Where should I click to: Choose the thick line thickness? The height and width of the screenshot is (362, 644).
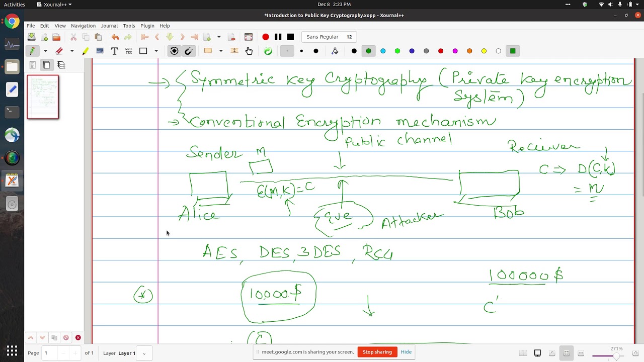tap(316, 51)
